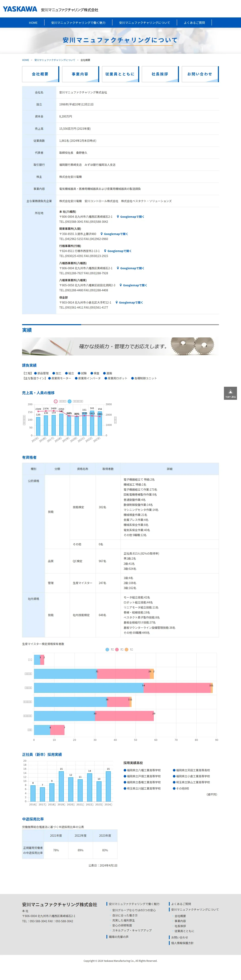The height and width of the screenshot is (980, 241).
Task: Click 福岡県立八幡工業高等学校 in 採用実績高校 list
Action: click(144, 770)
